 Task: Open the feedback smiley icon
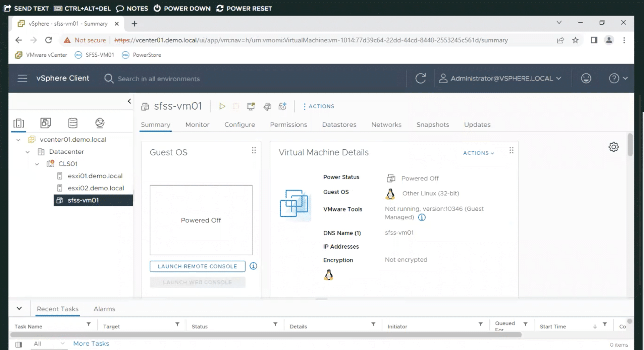coord(586,79)
